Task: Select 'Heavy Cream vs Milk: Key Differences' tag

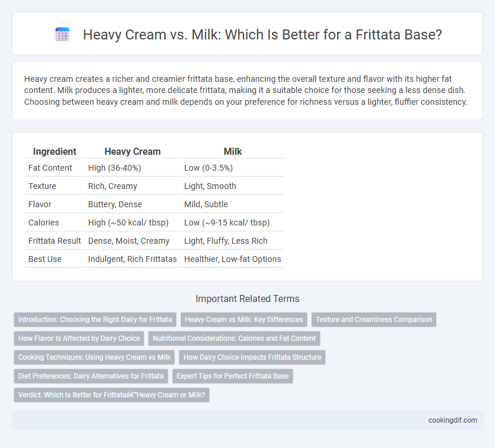Action: [244, 320]
